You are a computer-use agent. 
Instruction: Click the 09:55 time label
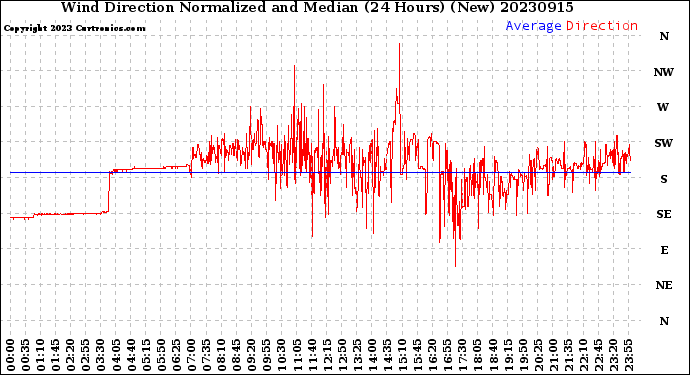coord(267,355)
